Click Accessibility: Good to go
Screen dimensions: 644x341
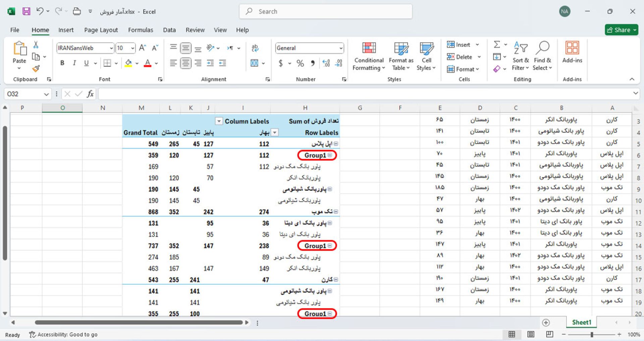click(x=63, y=334)
